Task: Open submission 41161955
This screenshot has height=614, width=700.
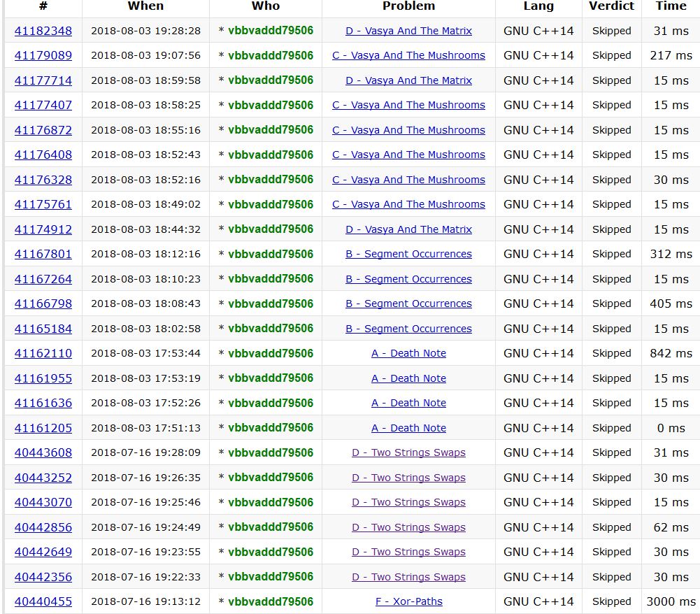Action: coord(43,378)
